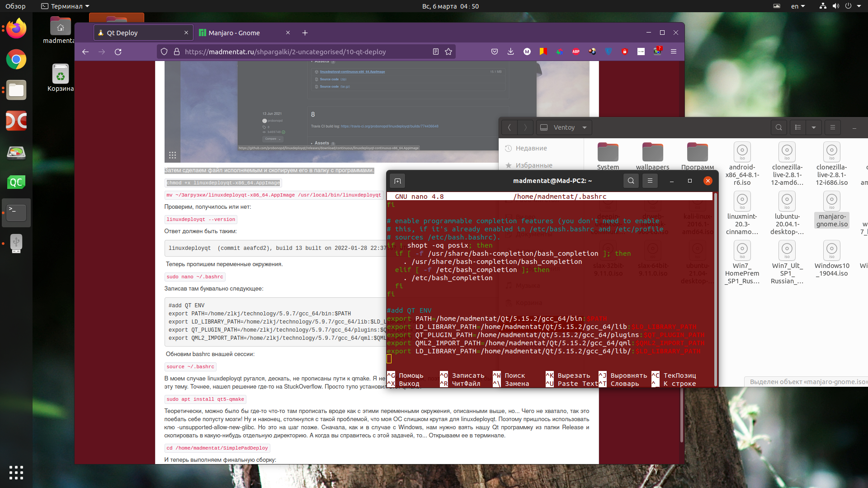Open the Files main menu
868x488 pixels.
pos(833,128)
